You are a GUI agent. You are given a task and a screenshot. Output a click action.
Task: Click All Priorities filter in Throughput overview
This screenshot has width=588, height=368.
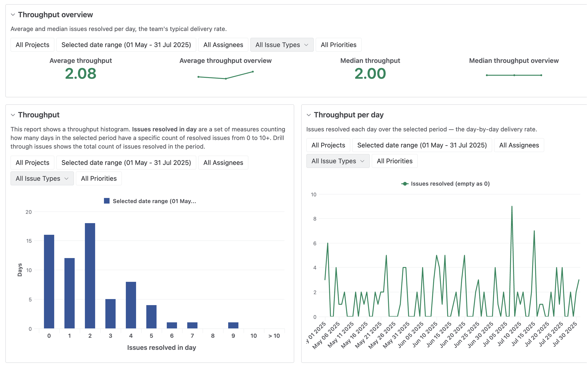(x=338, y=45)
